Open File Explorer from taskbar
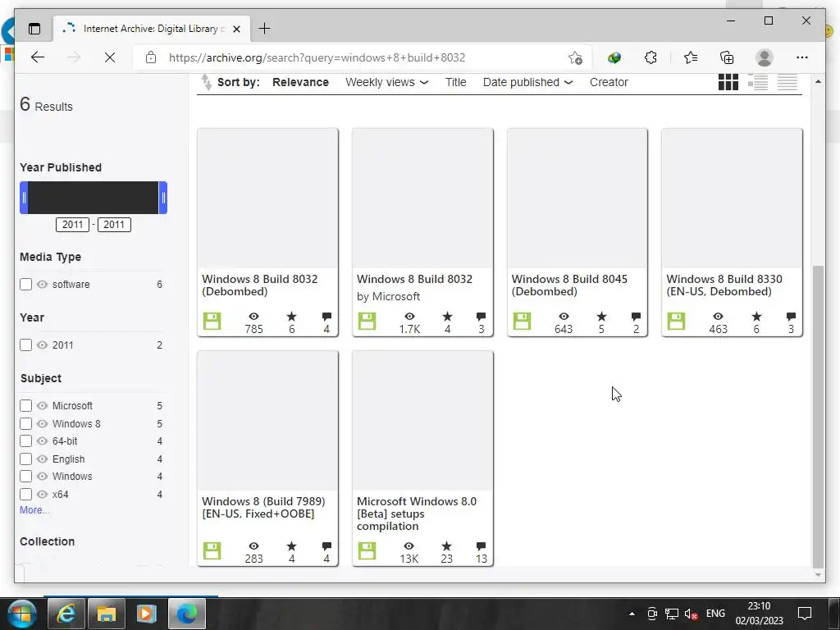Viewport: 840px width, 630px height. pyautogui.click(x=106, y=614)
